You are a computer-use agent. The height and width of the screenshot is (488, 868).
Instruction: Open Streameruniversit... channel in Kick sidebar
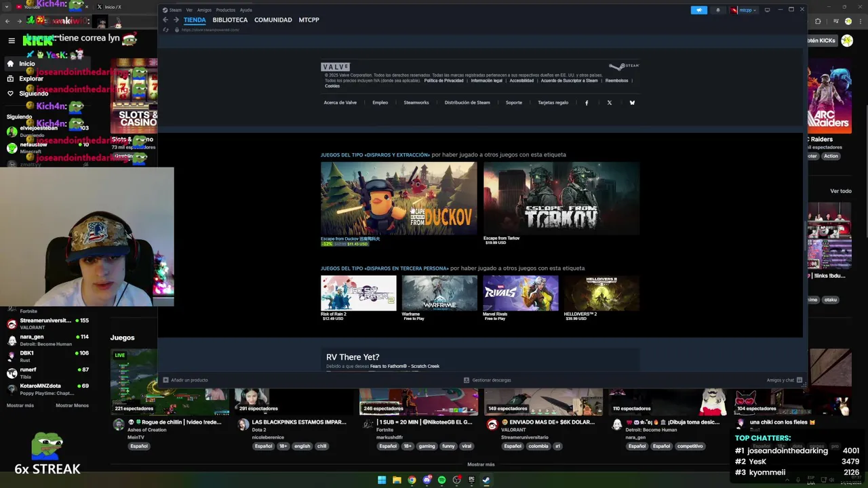pos(48,324)
